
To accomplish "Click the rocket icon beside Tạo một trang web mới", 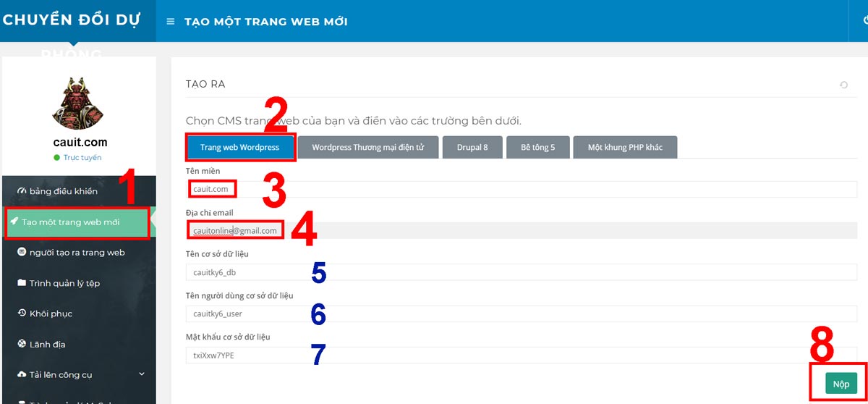I will [x=14, y=222].
